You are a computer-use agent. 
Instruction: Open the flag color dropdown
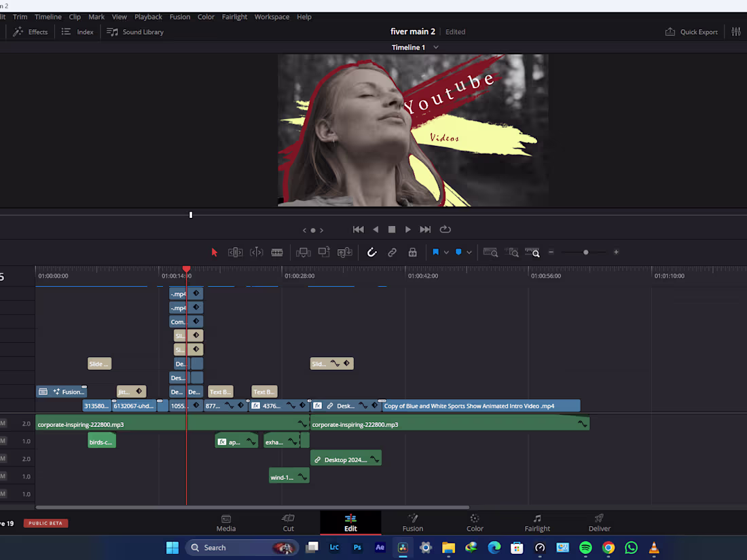click(445, 252)
